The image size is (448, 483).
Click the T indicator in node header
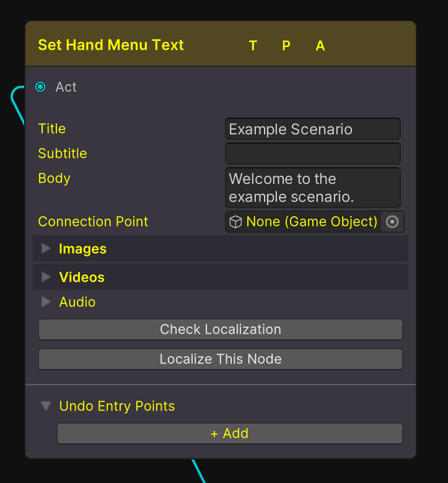(253, 46)
